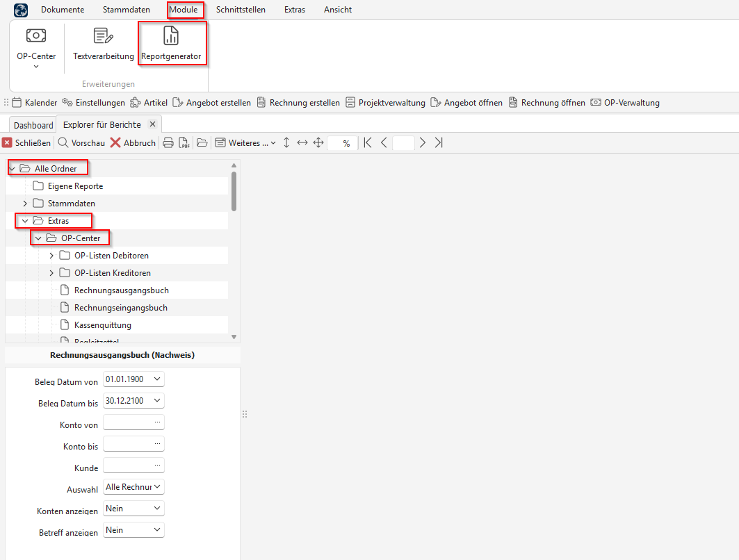Collapse the Alle Ordner tree node
The height and width of the screenshot is (560, 739).
13,169
